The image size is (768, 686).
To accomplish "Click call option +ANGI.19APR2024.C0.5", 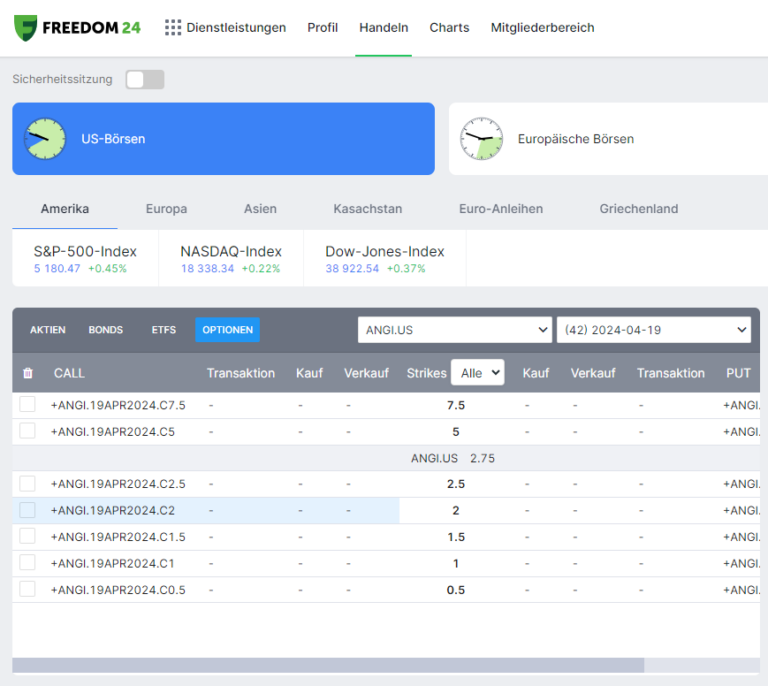I will [x=118, y=590].
